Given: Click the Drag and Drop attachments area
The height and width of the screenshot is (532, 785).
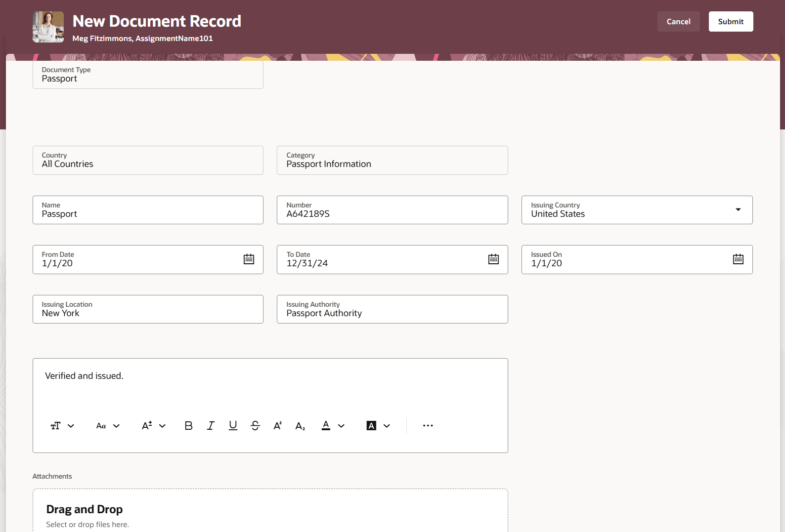Looking at the screenshot, I should click(x=270, y=510).
